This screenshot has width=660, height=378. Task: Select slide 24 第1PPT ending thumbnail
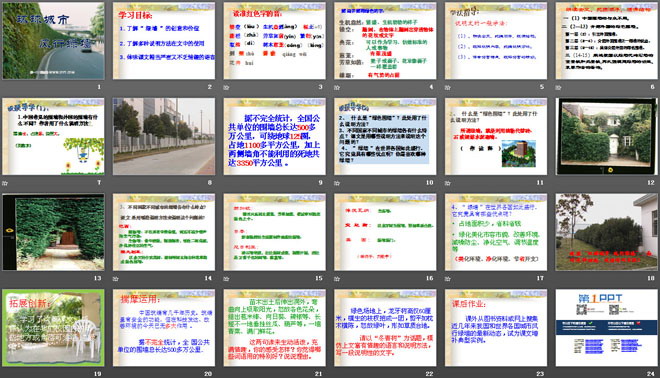point(607,327)
